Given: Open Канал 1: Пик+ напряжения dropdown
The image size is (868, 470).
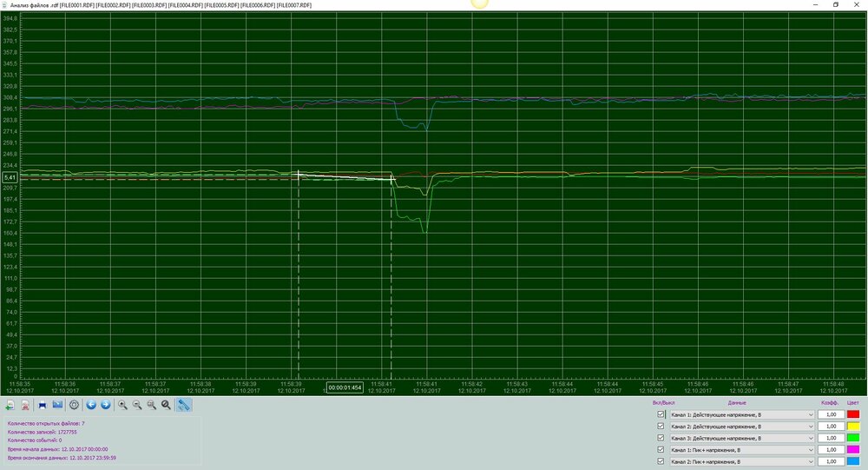Looking at the screenshot, I should pos(742,449).
